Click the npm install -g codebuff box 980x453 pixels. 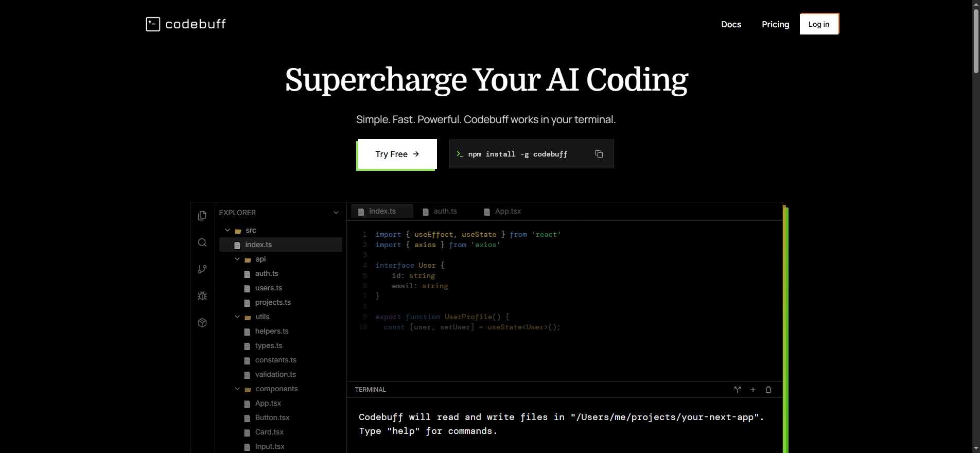pyautogui.click(x=531, y=154)
